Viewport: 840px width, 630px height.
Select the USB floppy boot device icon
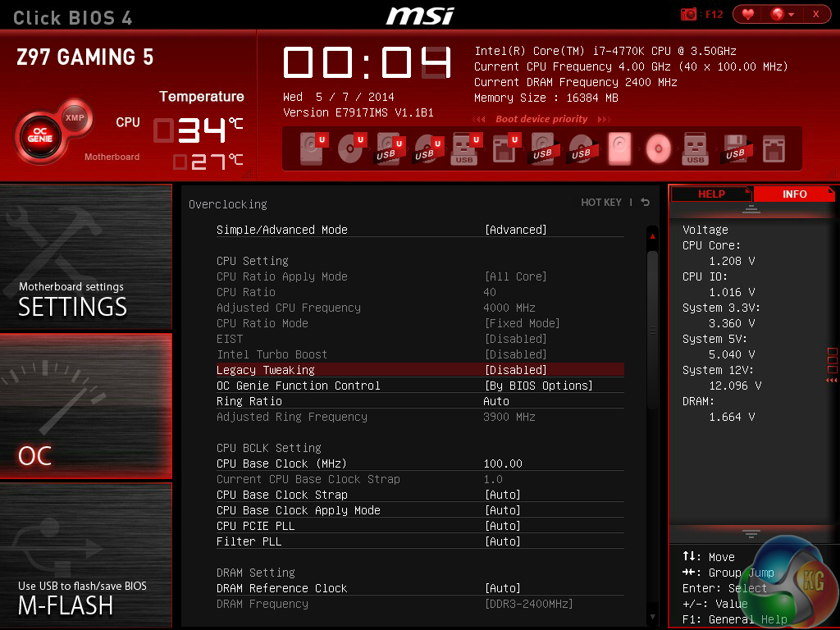(x=737, y=148)
